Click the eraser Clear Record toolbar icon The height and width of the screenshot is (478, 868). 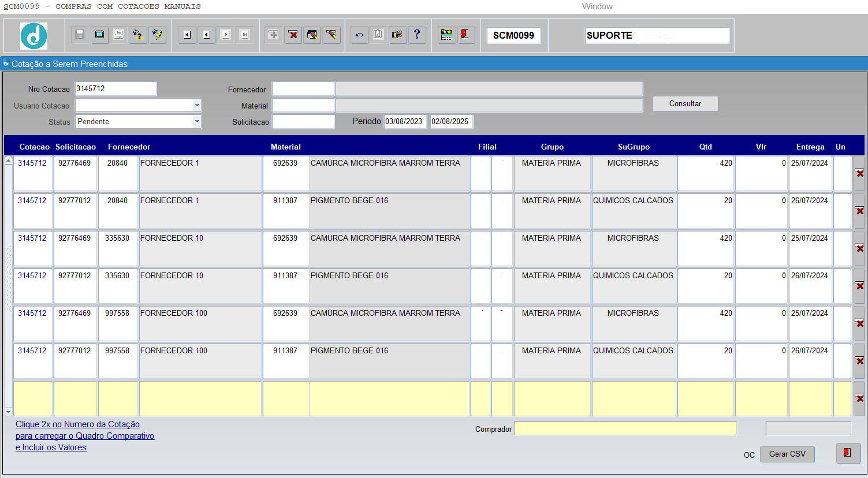[331, 35]
